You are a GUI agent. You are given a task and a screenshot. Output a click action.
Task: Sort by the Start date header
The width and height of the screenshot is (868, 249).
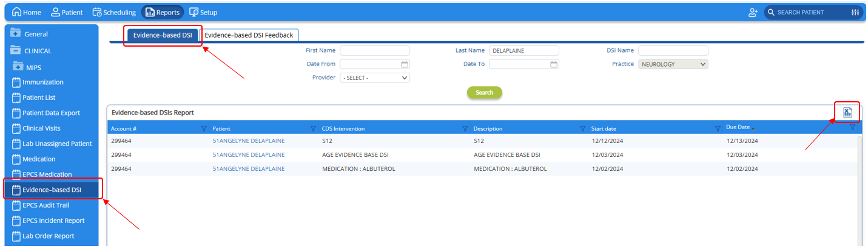pos(604,128)
